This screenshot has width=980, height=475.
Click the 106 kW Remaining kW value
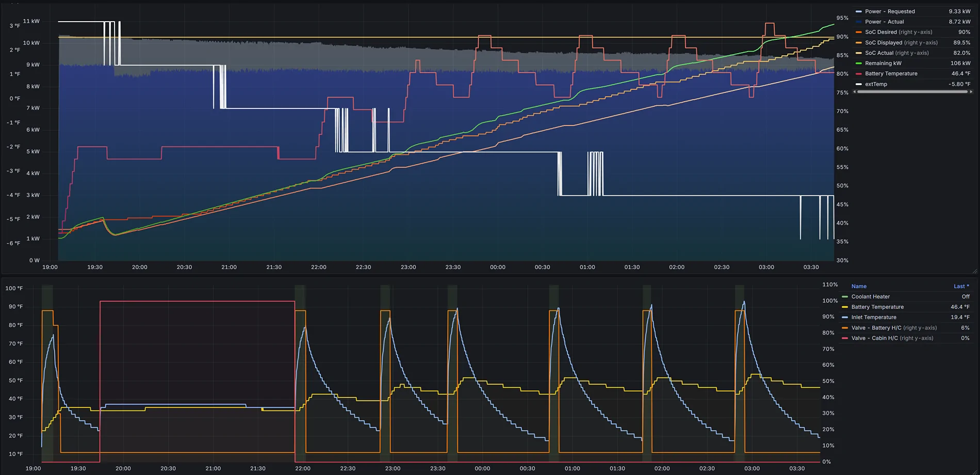[960, 64]
